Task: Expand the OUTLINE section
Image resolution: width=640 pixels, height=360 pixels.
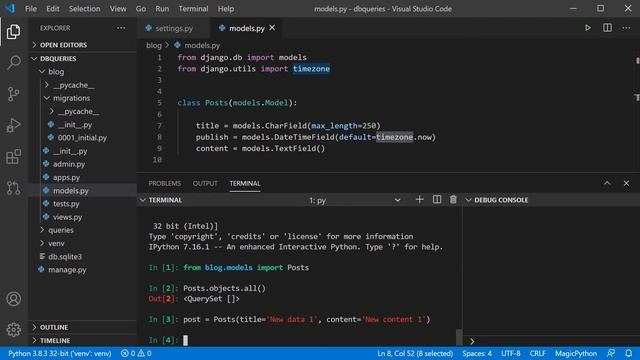Action: [x=54, y=327]
